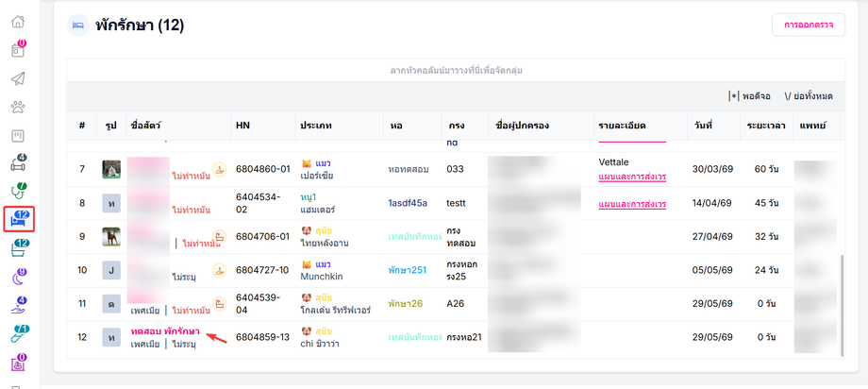Click the paper plane sidebar icon
Screen dimensions: 868x389
pyautogui.click(x=18, y=78)
